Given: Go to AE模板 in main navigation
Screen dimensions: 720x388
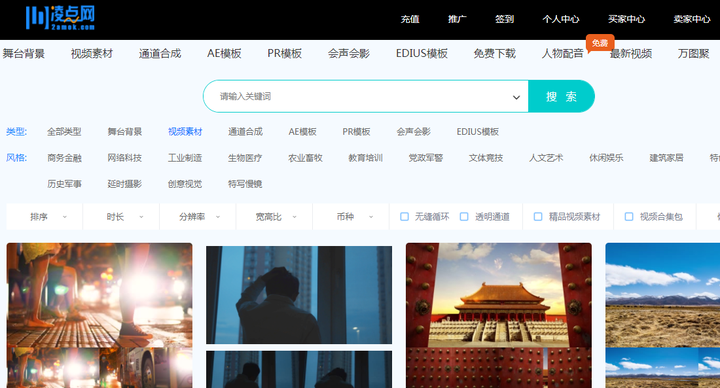Looking at the screenshot, I should [224, 54].
